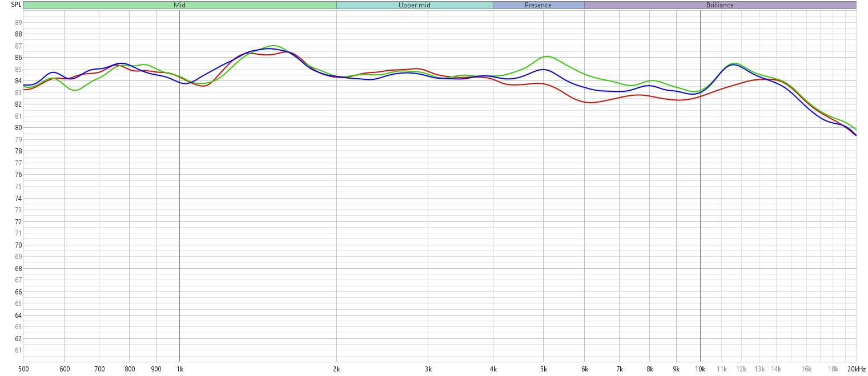Click the green trace dip near 630 Hz
Viewport: 868px width, 376px height.
pyautogui.click(x=75, y=90)
